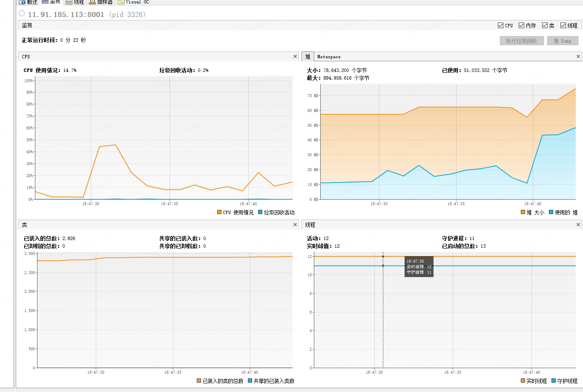
Task: Click the 70 MB axis label in heap chart
Action: [313, 96]
